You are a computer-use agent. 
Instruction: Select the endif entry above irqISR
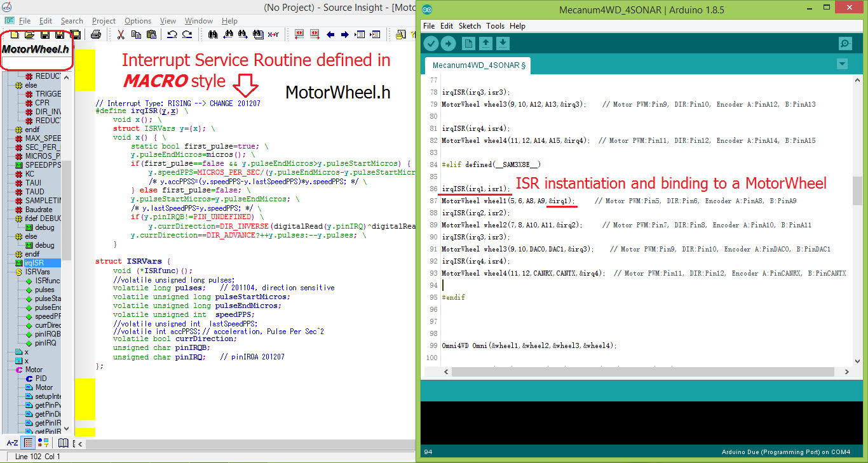pos(32,254)
